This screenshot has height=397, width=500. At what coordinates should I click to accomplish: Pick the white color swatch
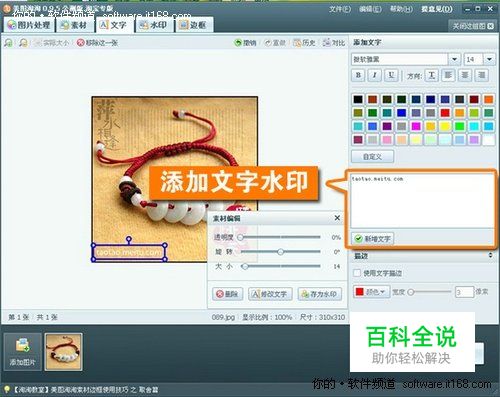click(x=489, y=140)
